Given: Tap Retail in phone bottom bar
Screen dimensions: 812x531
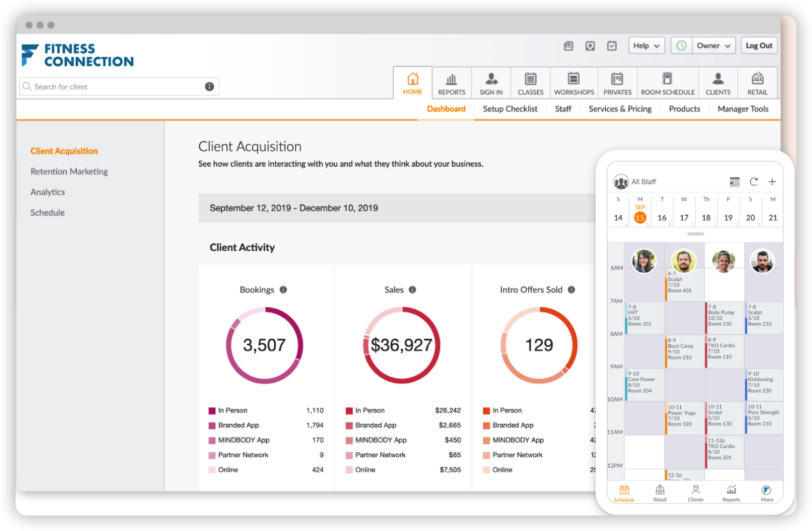Looking at the screenshot, I should (660, 493).
